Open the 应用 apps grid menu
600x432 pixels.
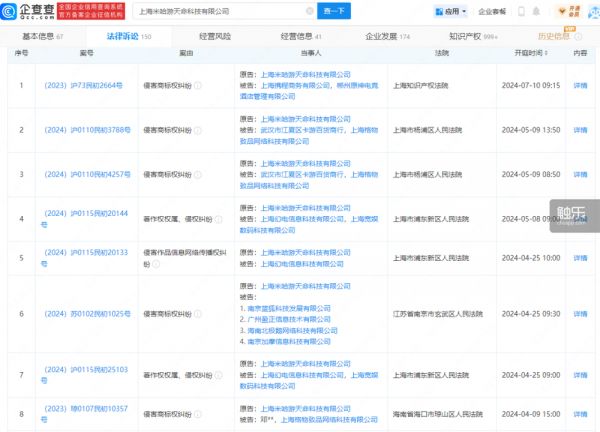tap(451, 12)
